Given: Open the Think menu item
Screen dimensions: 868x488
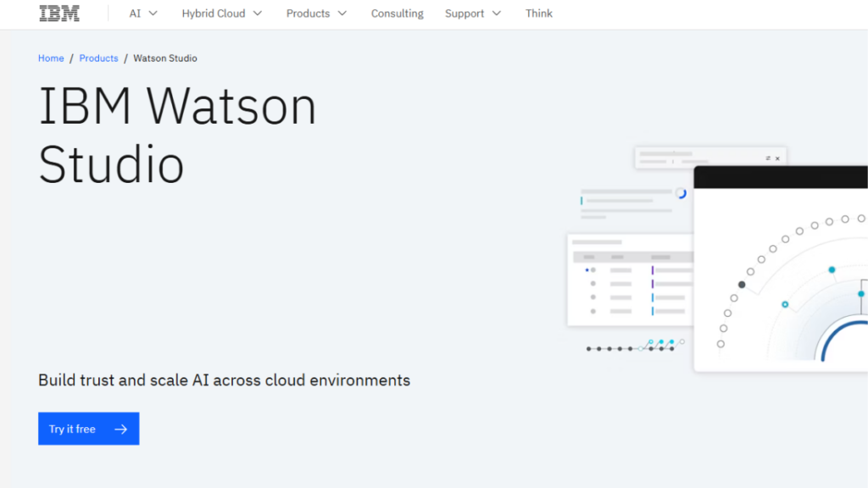Looking at the screenshot, I should [539, 13].
